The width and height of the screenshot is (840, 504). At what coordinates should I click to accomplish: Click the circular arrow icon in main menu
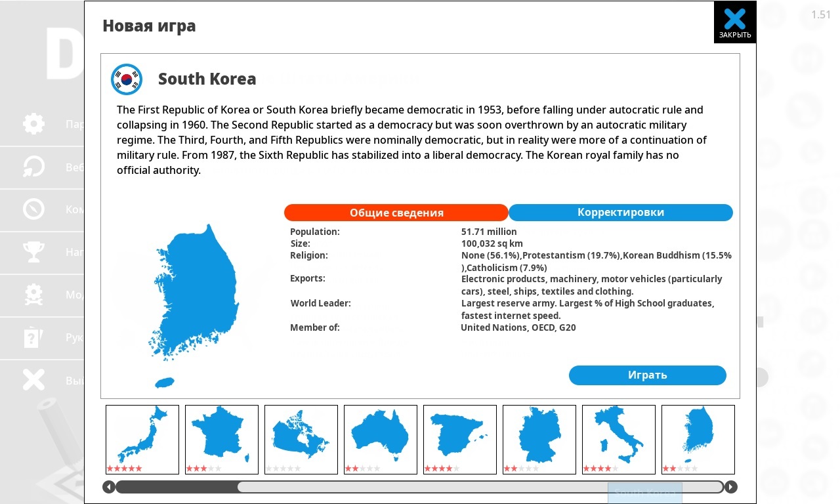[x=33, y=167]
